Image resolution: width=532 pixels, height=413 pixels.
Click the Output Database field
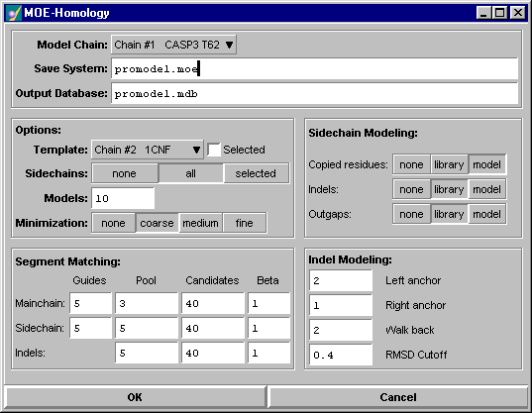[x=314, y=94]
